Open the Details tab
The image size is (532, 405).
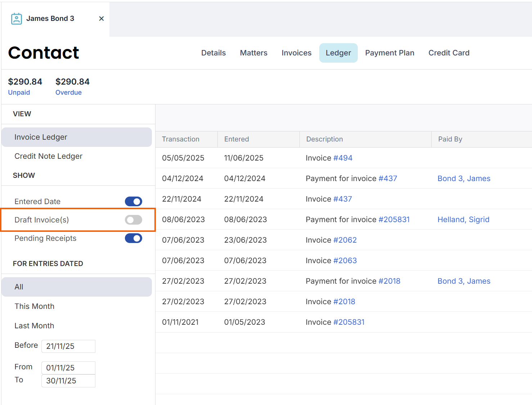coord(213,53)
